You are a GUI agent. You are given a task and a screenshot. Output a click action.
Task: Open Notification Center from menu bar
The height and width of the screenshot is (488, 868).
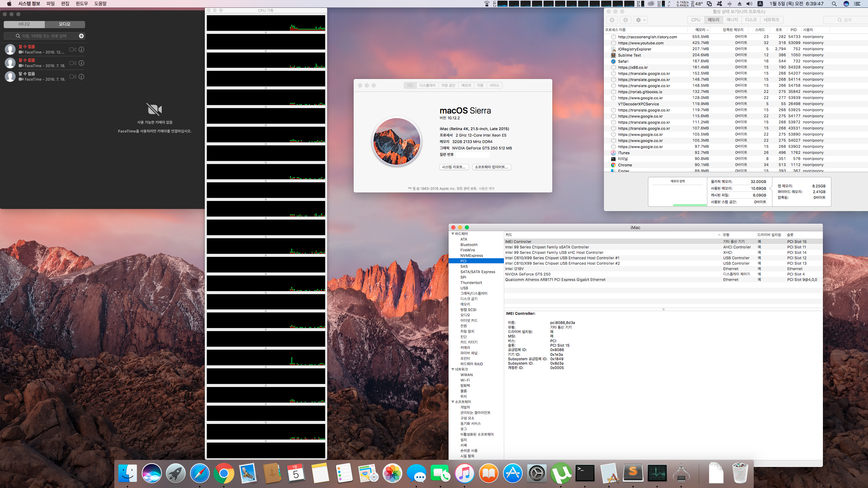point(857,4)
